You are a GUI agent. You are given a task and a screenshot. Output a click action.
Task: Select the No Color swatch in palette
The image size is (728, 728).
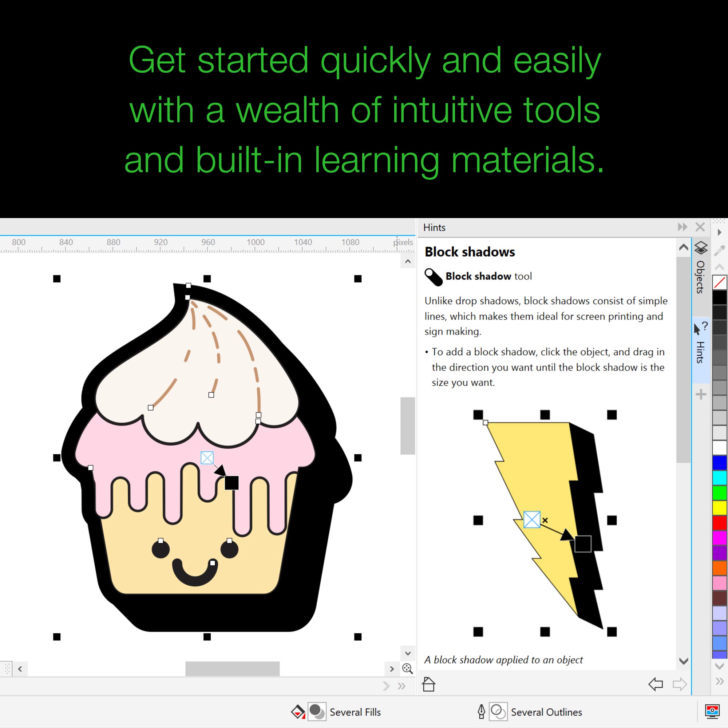[x=720, y=282]
